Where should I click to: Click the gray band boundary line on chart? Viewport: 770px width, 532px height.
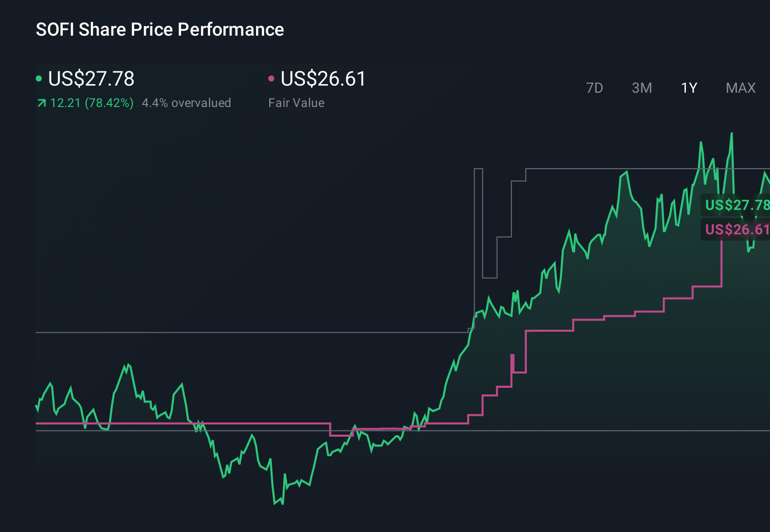(255, 333)
